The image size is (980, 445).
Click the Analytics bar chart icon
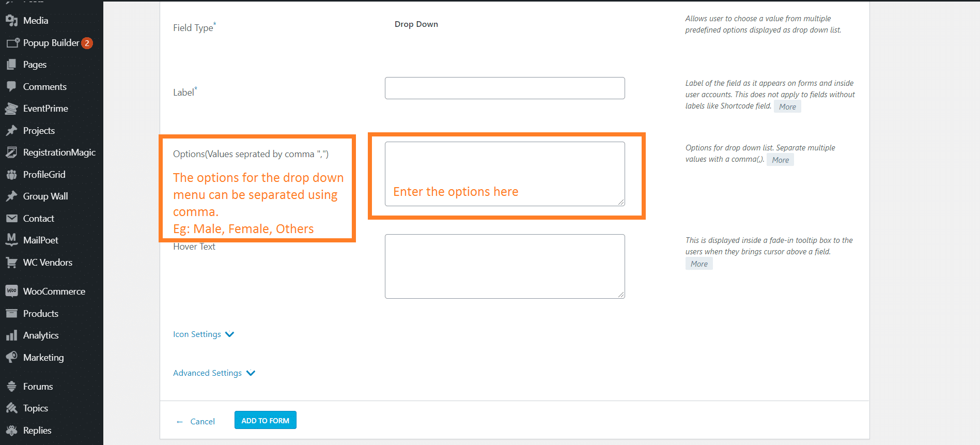11,335
